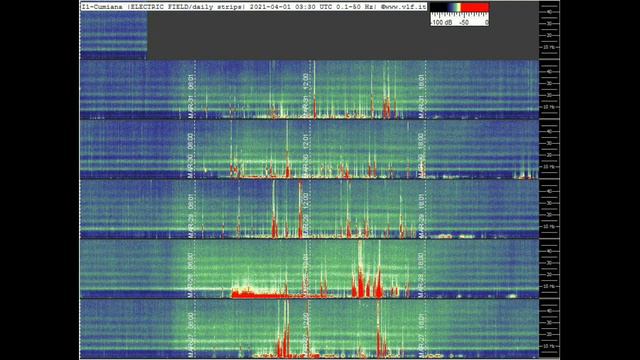640x360 pixels.
Task: Click the 10 Hz label on the MAR-29 strip's scale
Action: (x=549, y=227)
